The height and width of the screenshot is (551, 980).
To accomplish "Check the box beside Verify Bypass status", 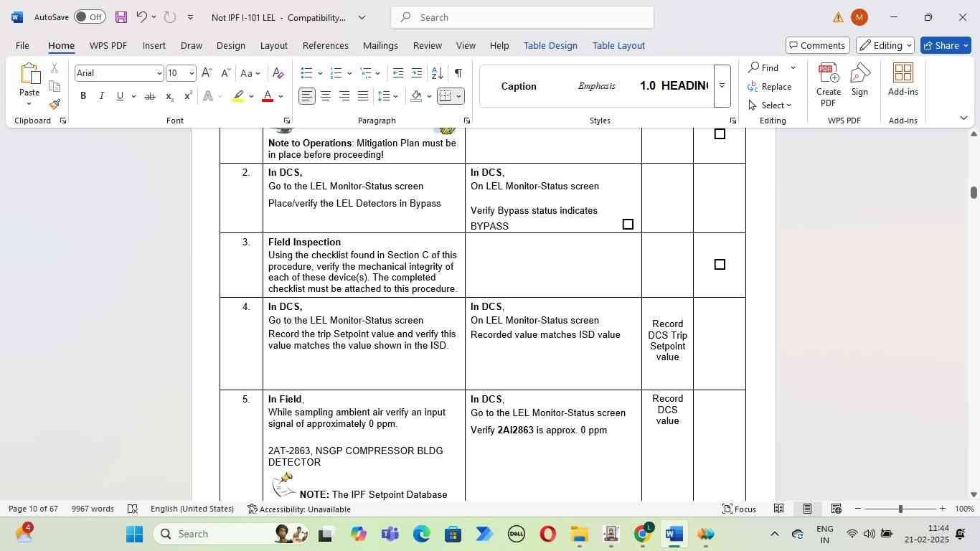I will pyautogui.click(x=628, y=225).
